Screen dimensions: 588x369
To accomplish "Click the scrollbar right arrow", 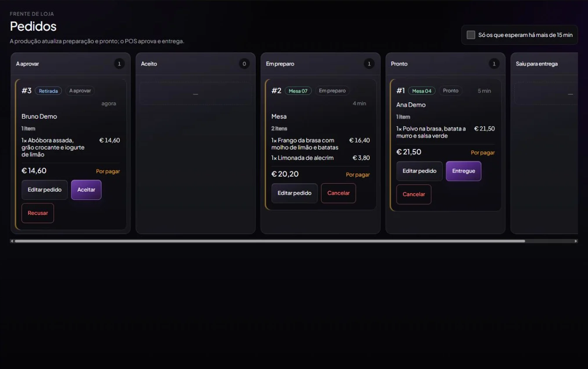I will [576, 241].
